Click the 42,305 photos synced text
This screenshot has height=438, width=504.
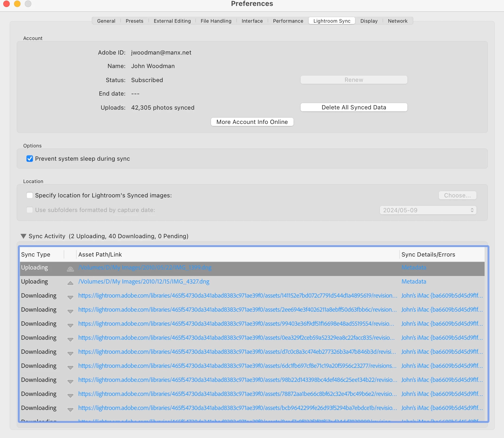163,107
